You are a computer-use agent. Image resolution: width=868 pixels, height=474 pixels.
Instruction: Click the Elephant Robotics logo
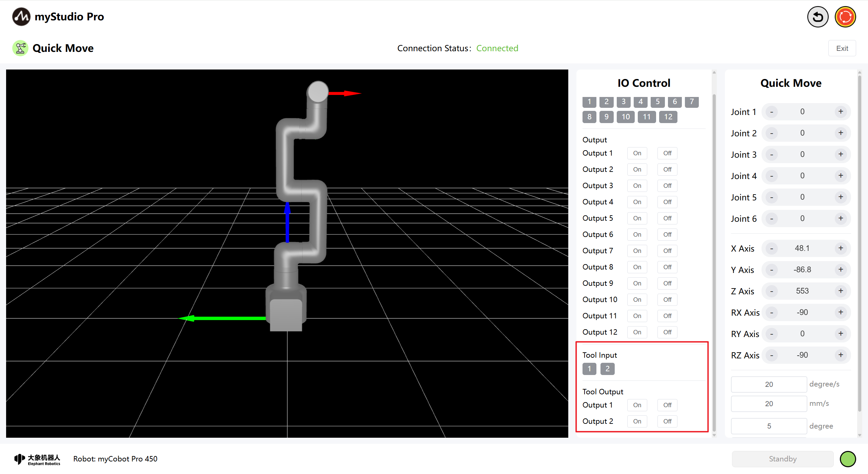click(x=37, y=459)
